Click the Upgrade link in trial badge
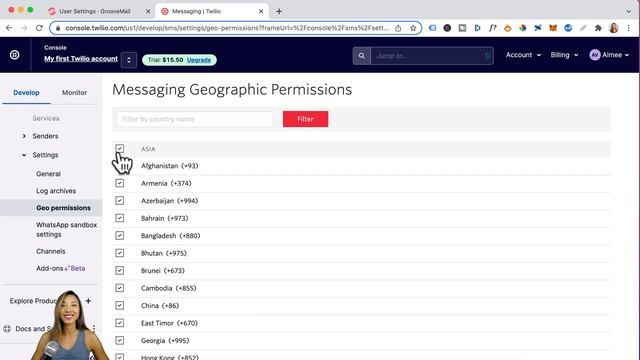 pyautogui.click(x=199, y=60)
